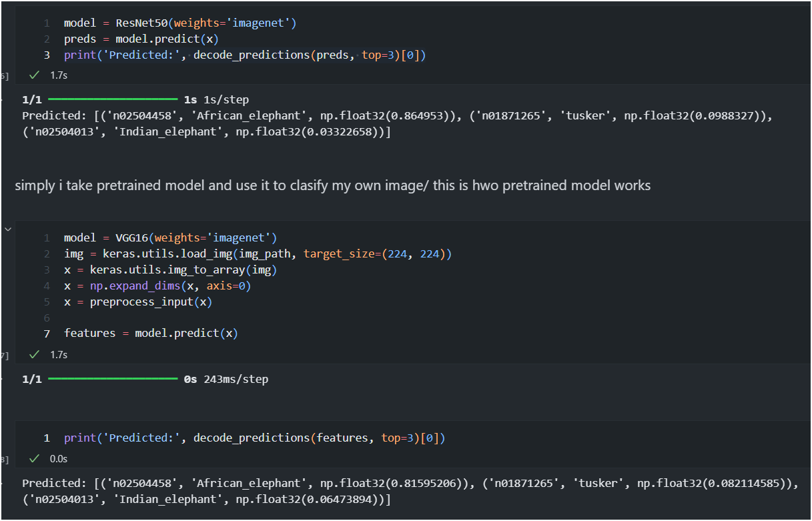
Task: Click the 1s/step green progress bar
Action: point(112,99)
